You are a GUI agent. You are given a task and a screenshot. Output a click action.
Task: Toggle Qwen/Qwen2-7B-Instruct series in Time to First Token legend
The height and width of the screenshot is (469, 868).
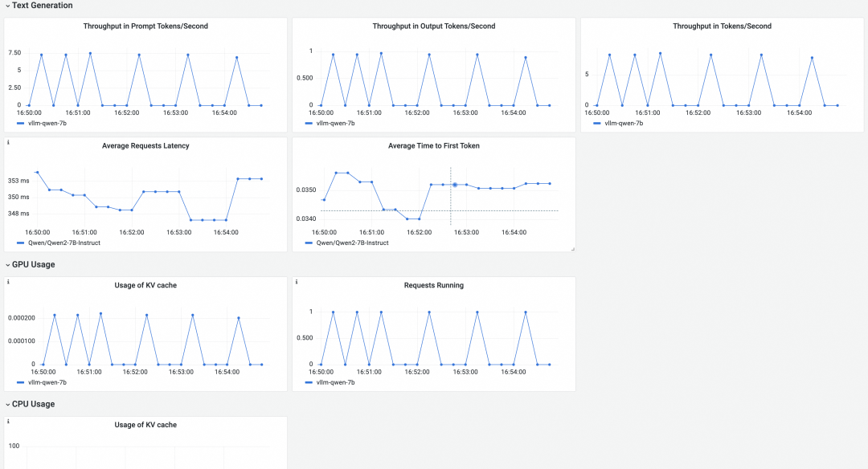tap(353, 243)
